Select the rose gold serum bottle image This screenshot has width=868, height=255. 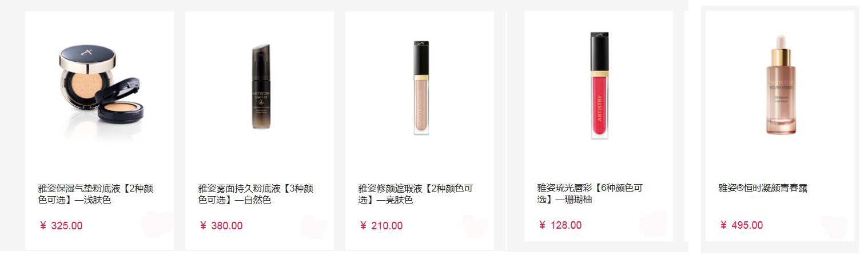click(x=781, y=85)
